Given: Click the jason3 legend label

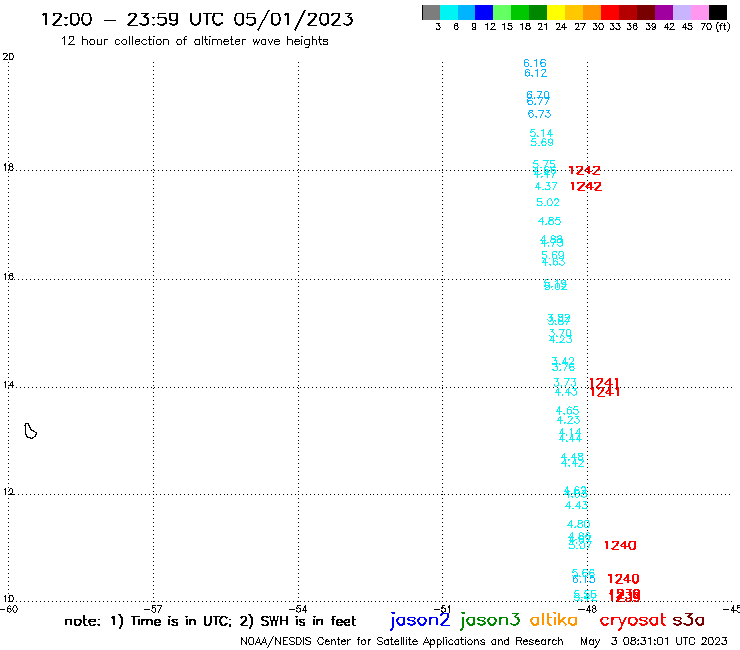Looking at the screenshot, I should (x=490, y=620).
